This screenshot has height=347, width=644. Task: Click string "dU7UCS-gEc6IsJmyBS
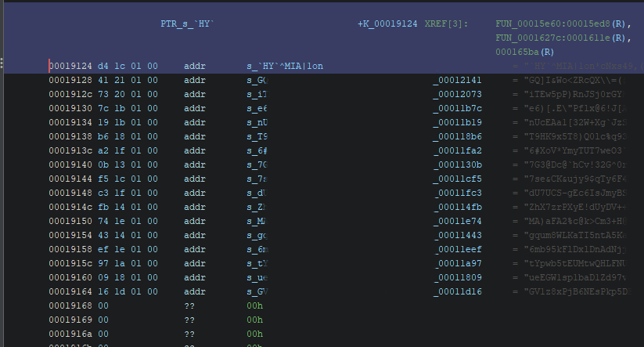[574, 193]
